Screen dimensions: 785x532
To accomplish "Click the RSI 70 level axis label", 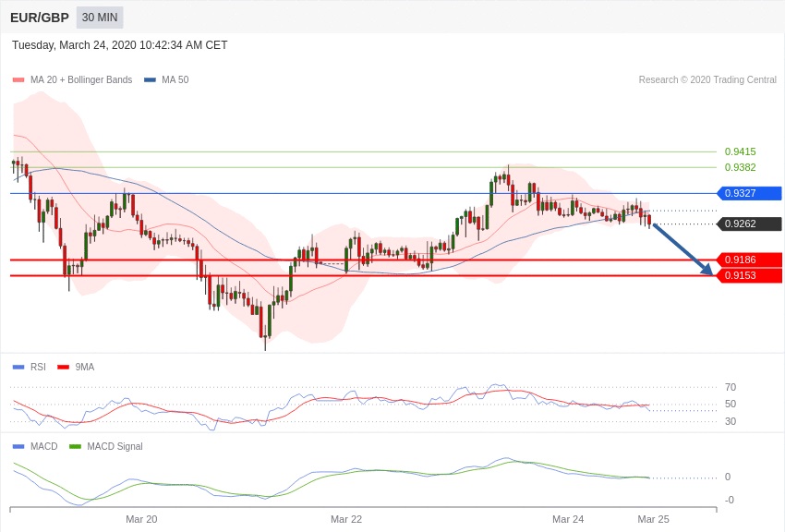I will [x=731, y=387].
